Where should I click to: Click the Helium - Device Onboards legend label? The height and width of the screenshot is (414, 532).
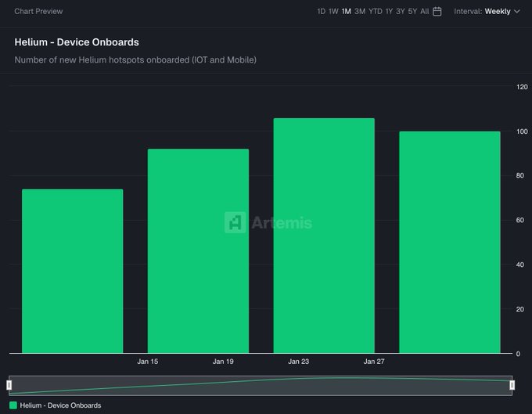tap(60, 405)
